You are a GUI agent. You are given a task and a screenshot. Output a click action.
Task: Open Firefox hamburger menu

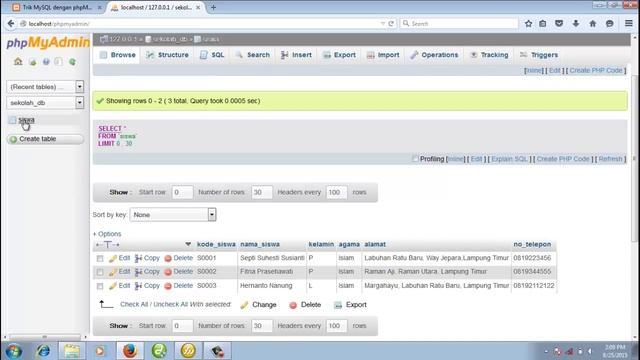click(629, 24)
